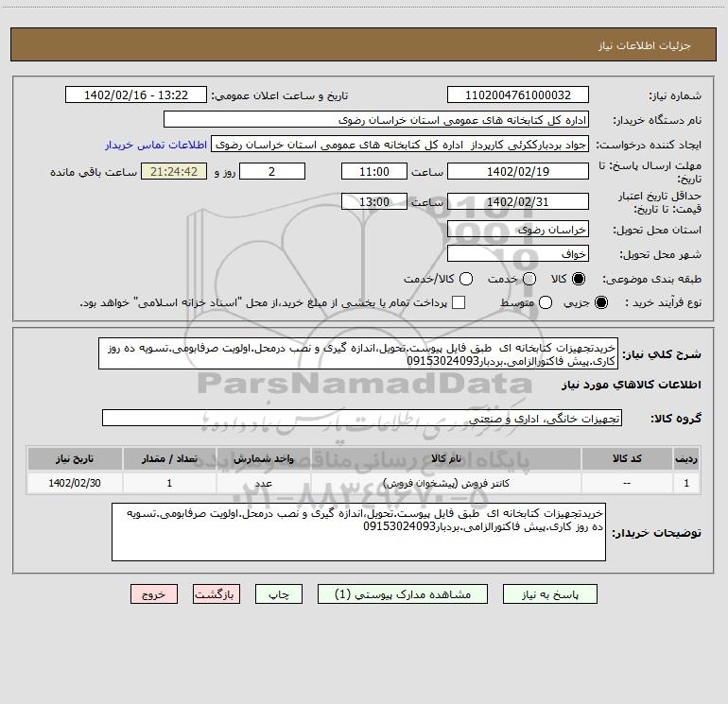Click the row number cell in کانتر فروش row
This screenshot has height=704, width=728.
coord(686,483)
